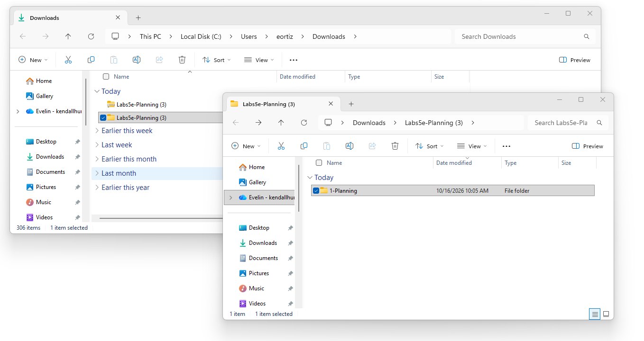Toggle Preview pane in Labs5e-Planning (3) window
Image resolution: width=644 pixels, height=341 pixels.
click(588, 146)
